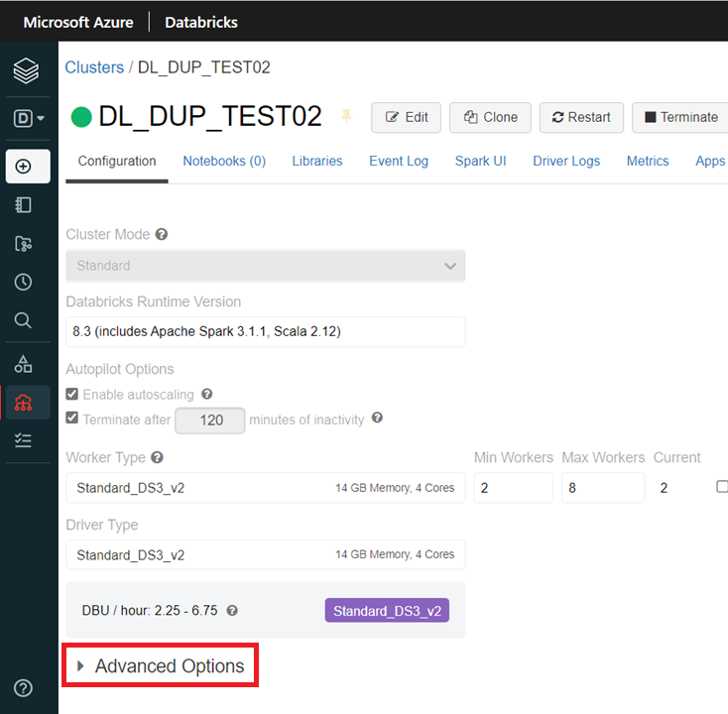Click the inactivity minutes field showing 120

click(x=210, y=420)
